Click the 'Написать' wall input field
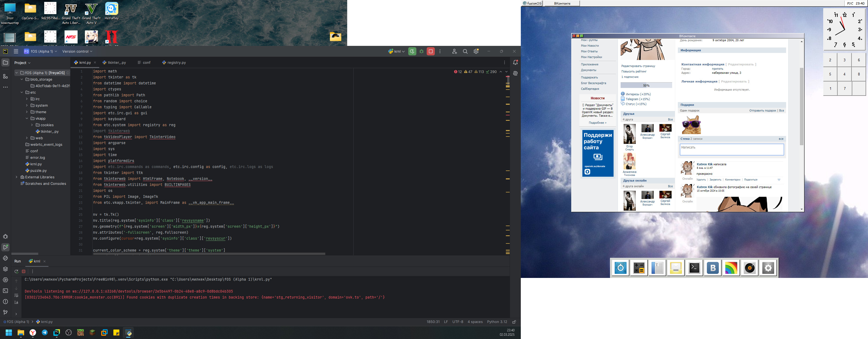This screenshot has height=339, width=868. click(x=732, y=150)
